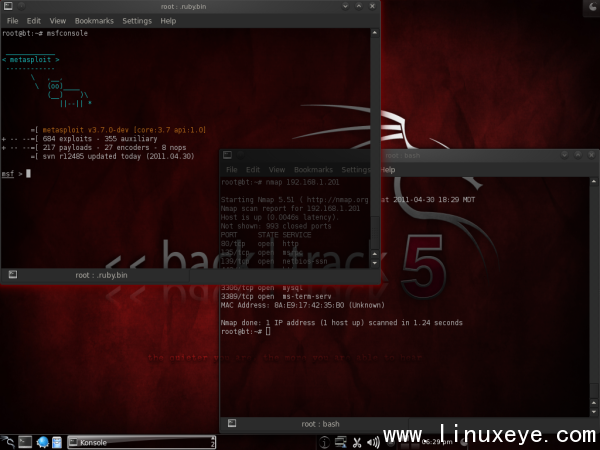Click scroll up arrow atop bash window scrollbar
The width and height of the screenshot is (600, 450).
594,181
